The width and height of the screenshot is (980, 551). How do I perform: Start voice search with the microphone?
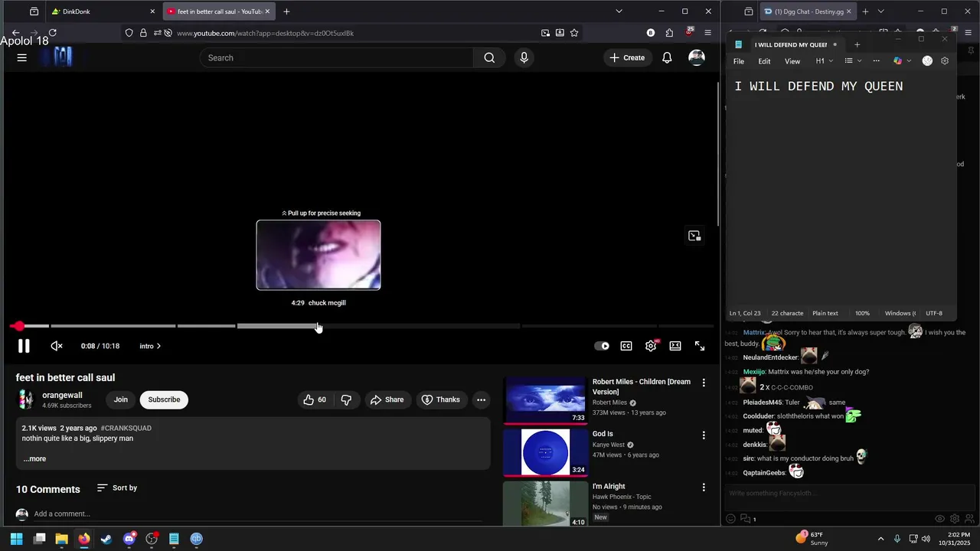pyautogui.click(x=524, y=57)
